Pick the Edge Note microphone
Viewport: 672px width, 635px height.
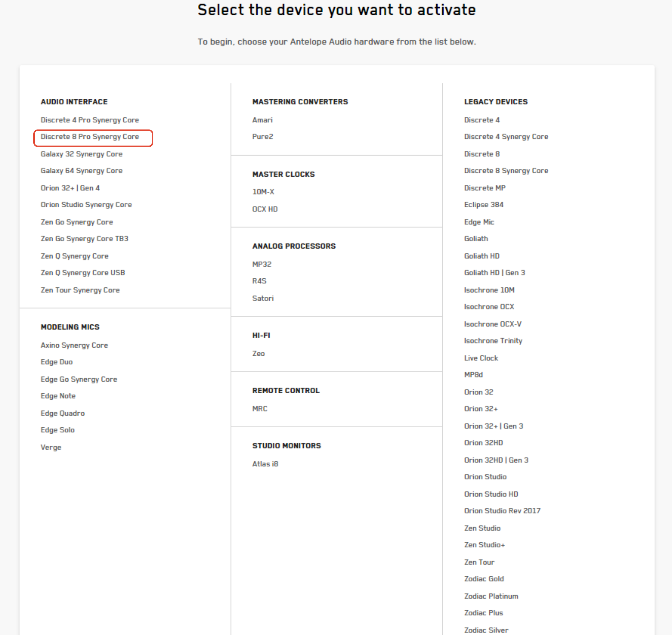58,396
